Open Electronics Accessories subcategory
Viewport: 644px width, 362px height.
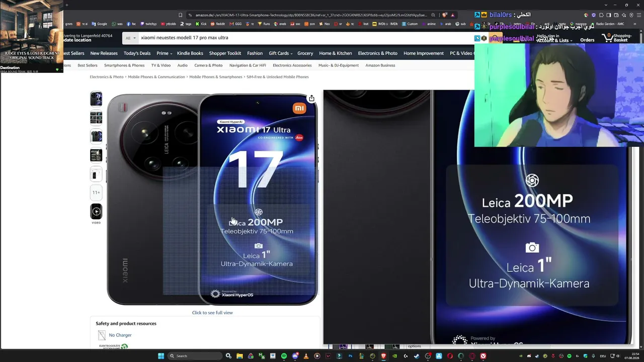(x=292, y=65)
